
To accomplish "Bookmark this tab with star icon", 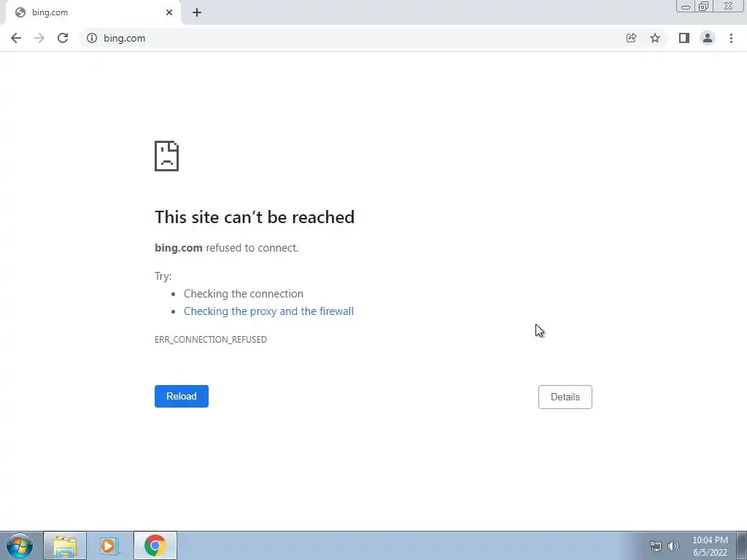I will coord(655,38).
